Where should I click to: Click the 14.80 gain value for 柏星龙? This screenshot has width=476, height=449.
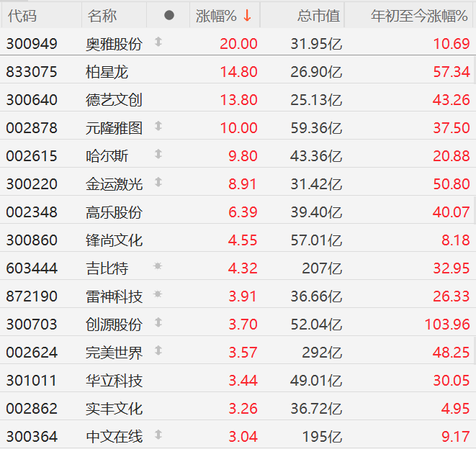tap(238, 72)
